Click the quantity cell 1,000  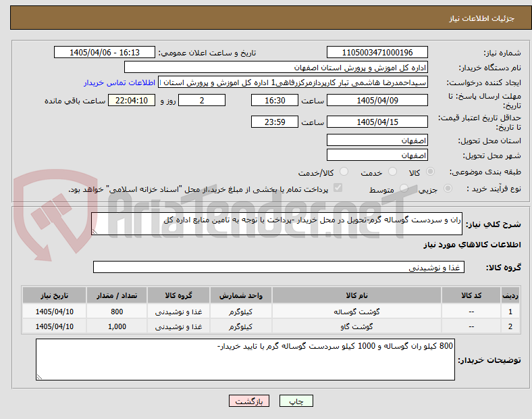117,326
